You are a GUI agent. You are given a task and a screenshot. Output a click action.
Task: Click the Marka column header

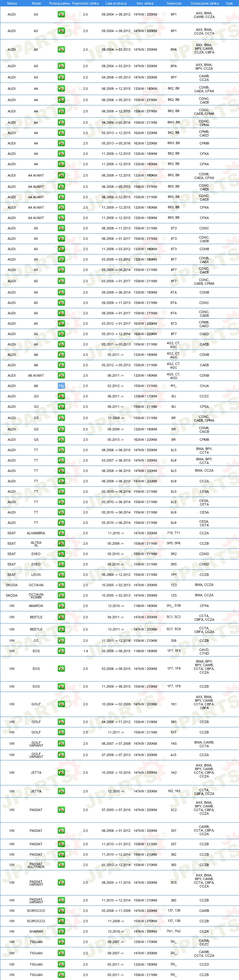pyautogui.click(x=12, y=3)
